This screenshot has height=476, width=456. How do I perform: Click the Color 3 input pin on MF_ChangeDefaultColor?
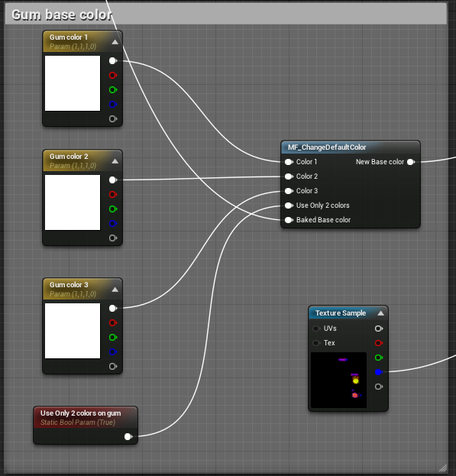pyautogui.click(x=289, y=191)
